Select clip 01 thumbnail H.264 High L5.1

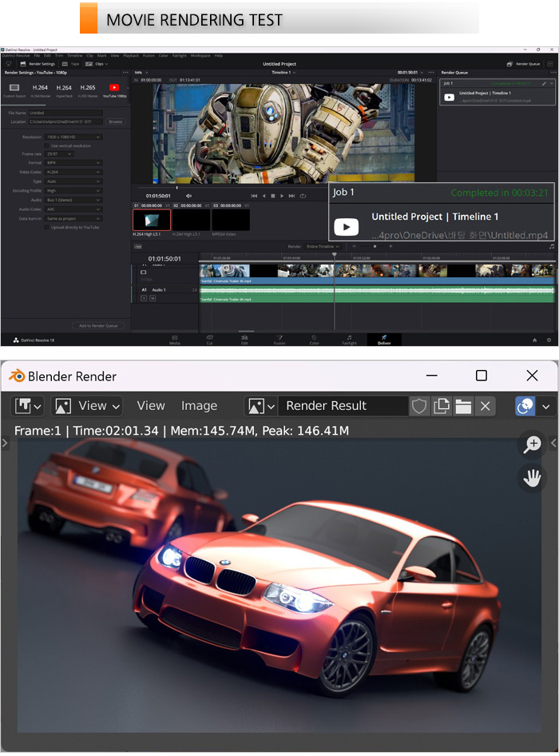152,221
